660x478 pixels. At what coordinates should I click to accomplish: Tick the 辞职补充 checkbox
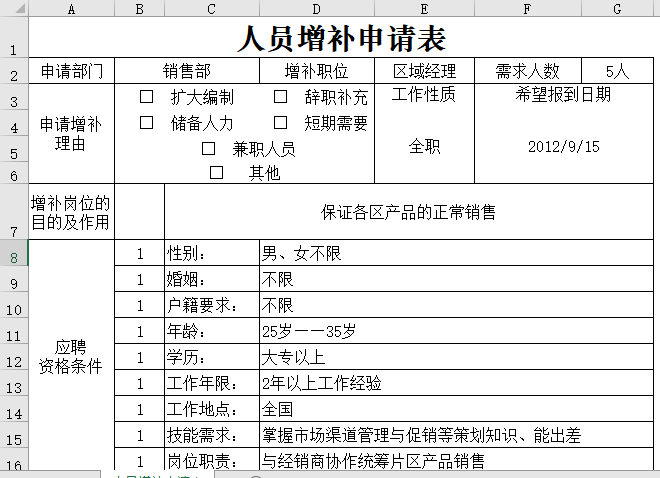click(281, 97)
